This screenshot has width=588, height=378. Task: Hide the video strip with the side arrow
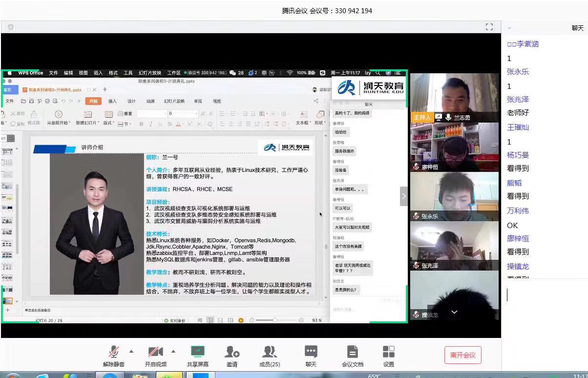(x=403, y=196)
